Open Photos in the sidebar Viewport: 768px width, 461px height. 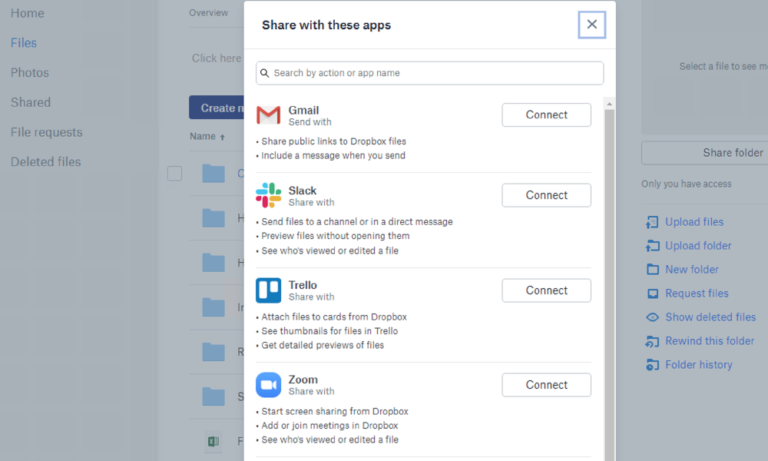click(x=30, y=73)
